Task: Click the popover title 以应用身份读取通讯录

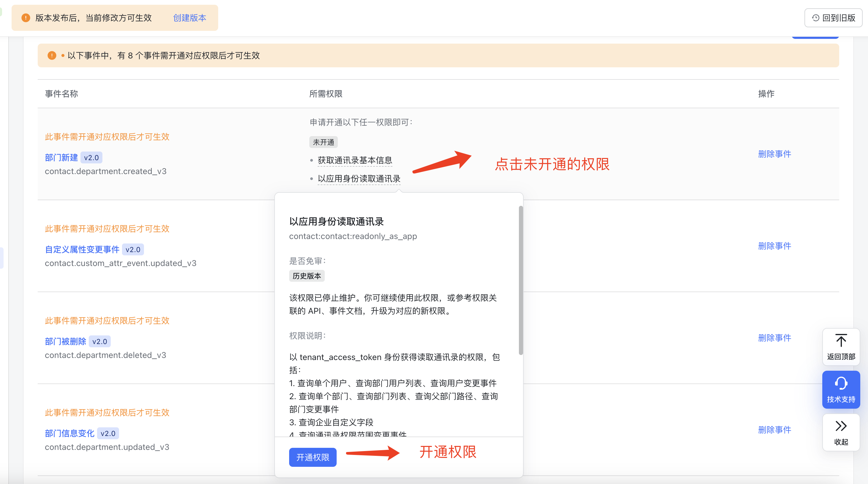Action: [x=336, y=222]
